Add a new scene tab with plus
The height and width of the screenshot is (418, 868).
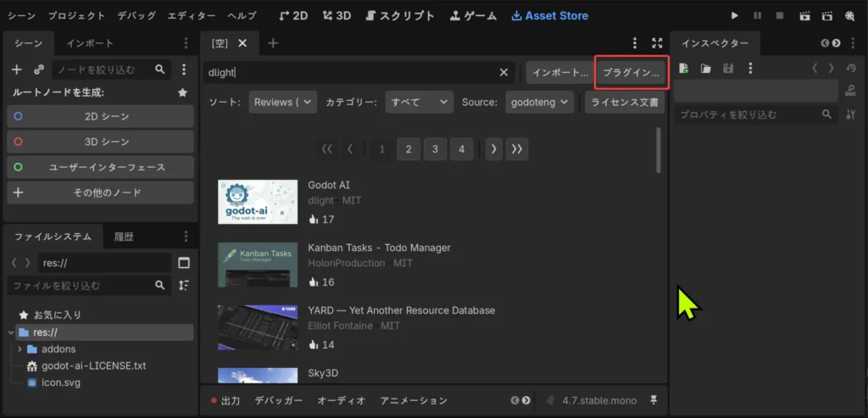click(273, 43)
